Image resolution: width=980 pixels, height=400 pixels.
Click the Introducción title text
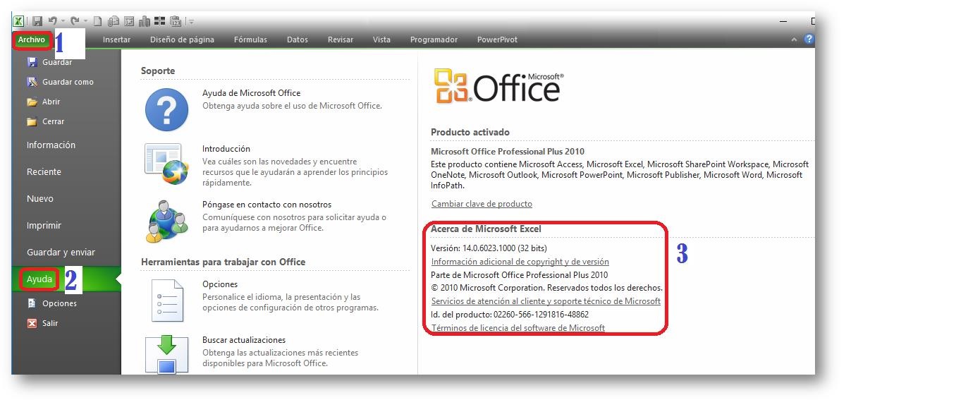[226, 149]
